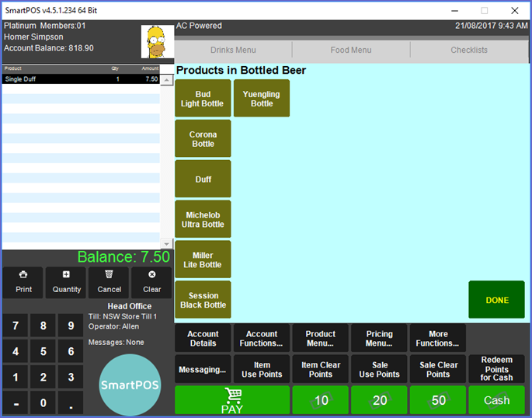Select the Duff product button
Image resolution: width=532 pixels, height=418 pixels.
203,179
